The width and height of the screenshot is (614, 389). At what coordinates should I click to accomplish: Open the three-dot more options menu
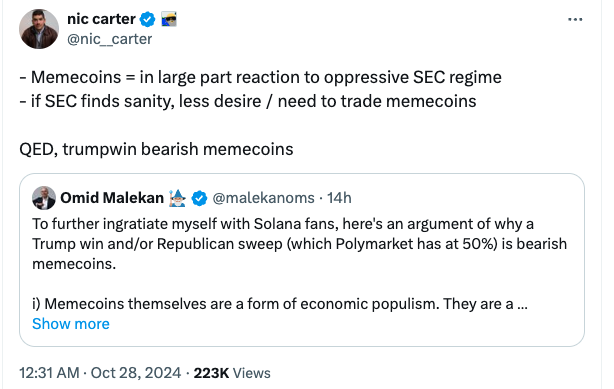pyautogui.click(x=575, y=19)
